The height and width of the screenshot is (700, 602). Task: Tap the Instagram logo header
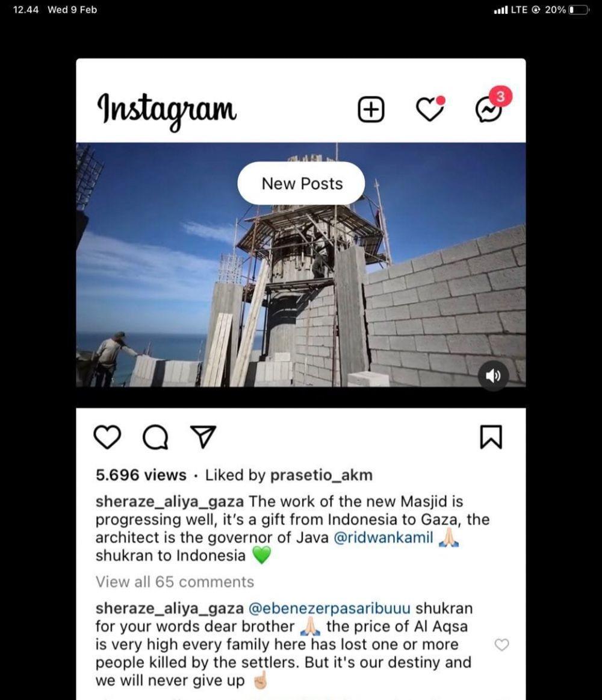point(167,110)
